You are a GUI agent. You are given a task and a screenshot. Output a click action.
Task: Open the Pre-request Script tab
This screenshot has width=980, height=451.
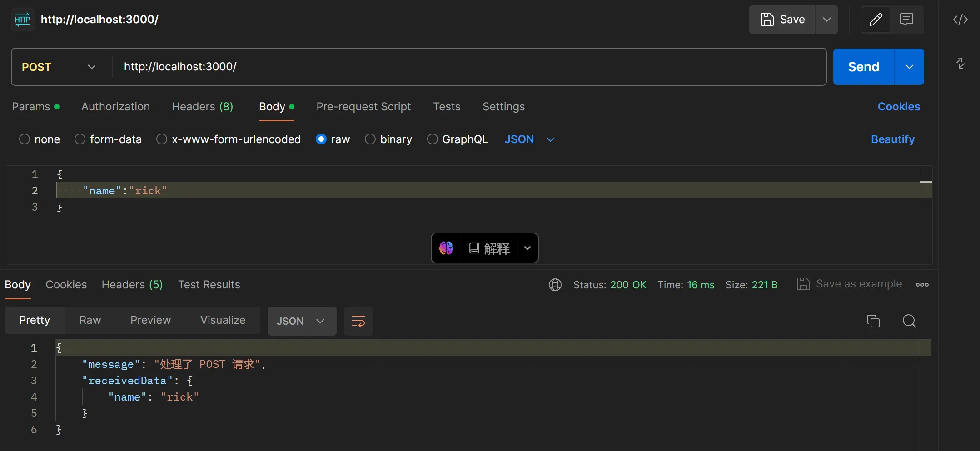pos(363,107)
